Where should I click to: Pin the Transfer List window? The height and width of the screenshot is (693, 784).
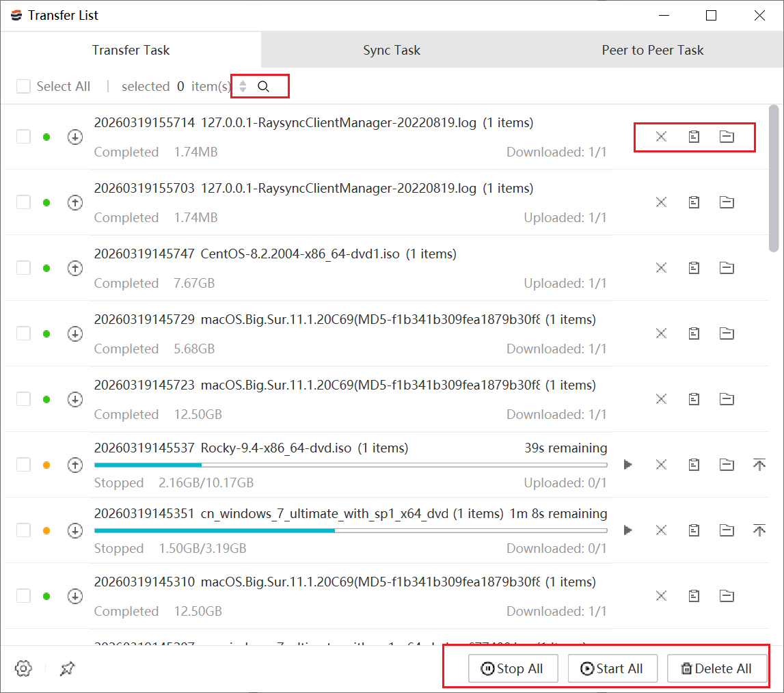pyautogui.click(x=67, y=668)
